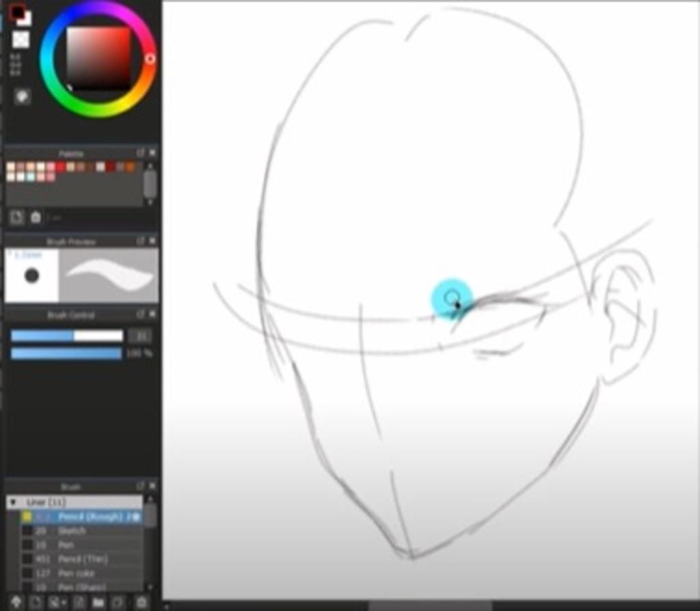Click Brush list scrollbar down arrow
Image resolution: width=700 pixels, height=611 pixels.
(x=150, y=587)
